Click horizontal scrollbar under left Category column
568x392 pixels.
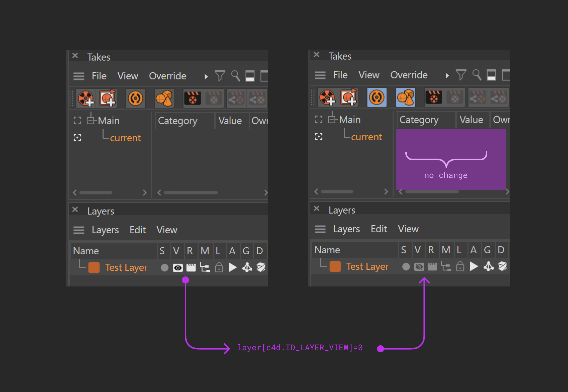(x=191, y=193)
